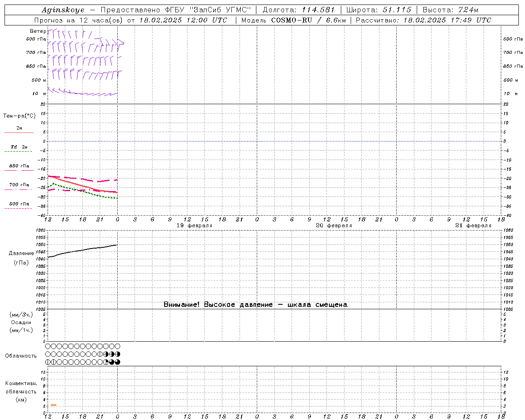The image size is (525, 420).
Task: Click the right-side 500 м wind level label
Action: [x=511, y=80]
